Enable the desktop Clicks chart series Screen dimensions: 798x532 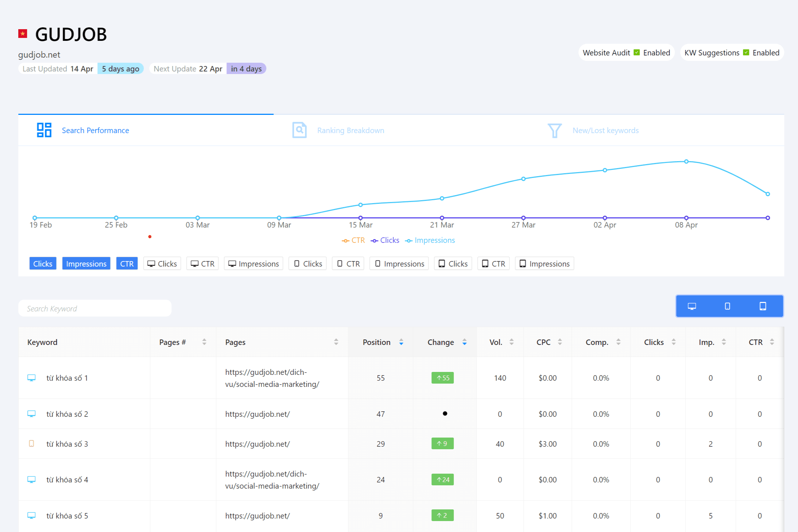pyautogui.click(x=162, y=264)
